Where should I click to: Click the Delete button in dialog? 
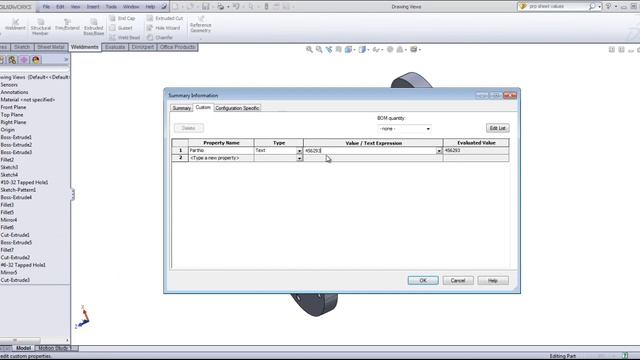189,128
